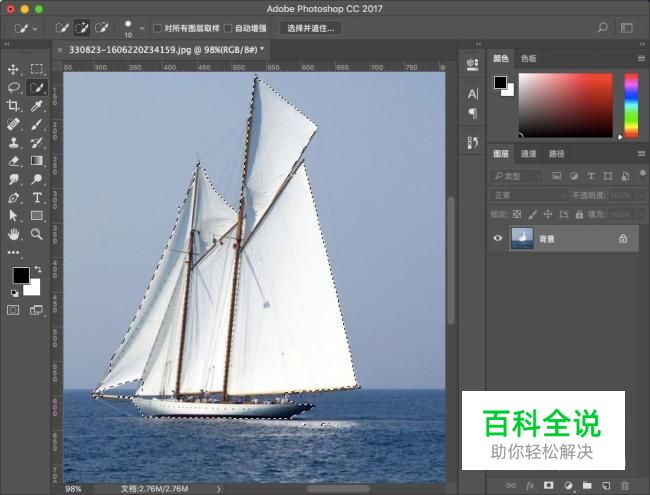The image size is (650, 495).
Task: Change the screen mode
Action: [36, 310]
